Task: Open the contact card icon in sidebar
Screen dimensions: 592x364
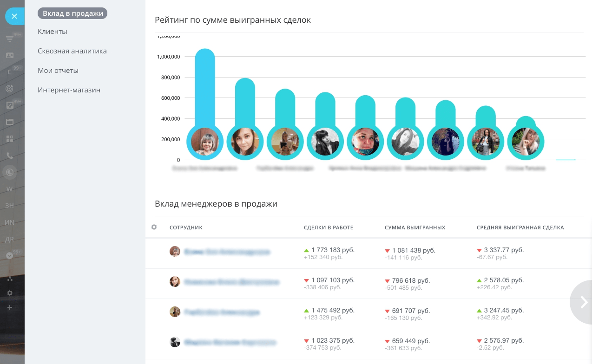Action: pos(10,55)
